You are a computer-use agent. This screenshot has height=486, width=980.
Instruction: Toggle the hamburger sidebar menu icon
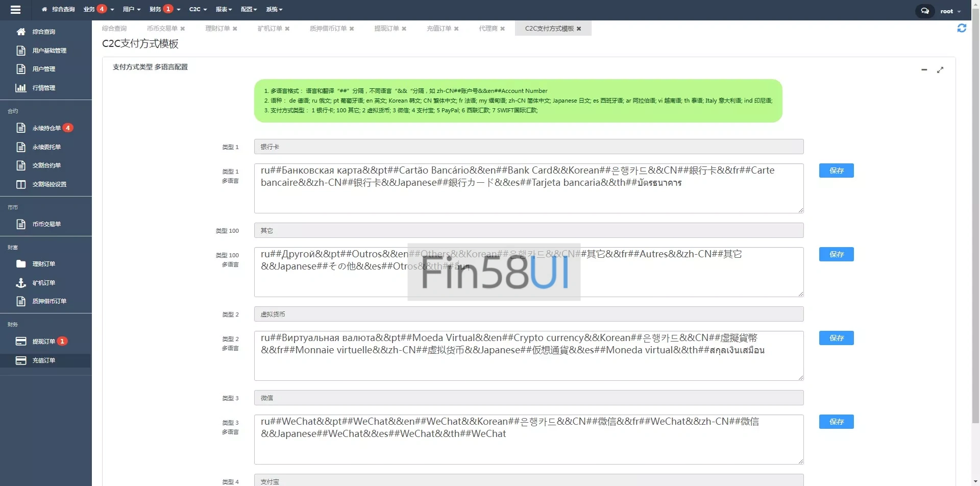[15, 9]
